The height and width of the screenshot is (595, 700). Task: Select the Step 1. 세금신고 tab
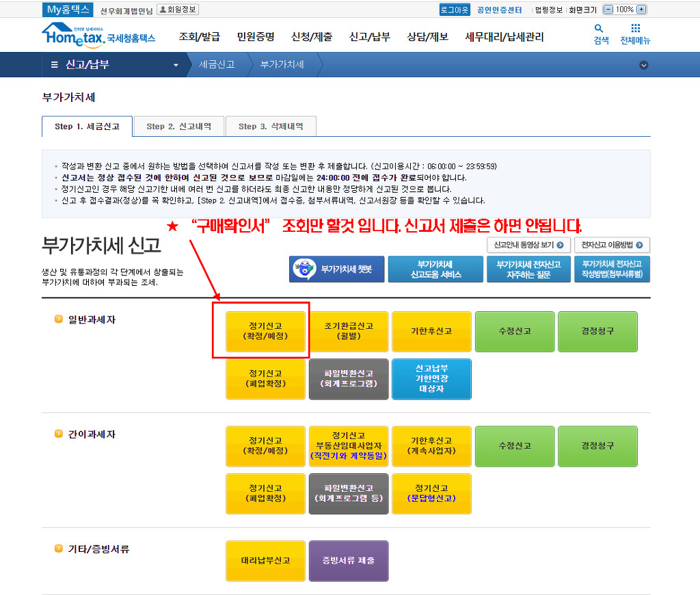pyautogui.click(x=87, y=127)
